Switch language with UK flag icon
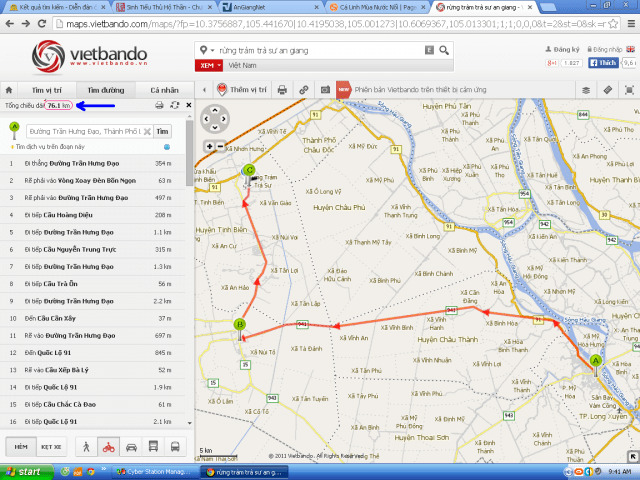Image resolution: width=640 pixels, height=480 pixels. pyautogui.click(x=631, y=49)
